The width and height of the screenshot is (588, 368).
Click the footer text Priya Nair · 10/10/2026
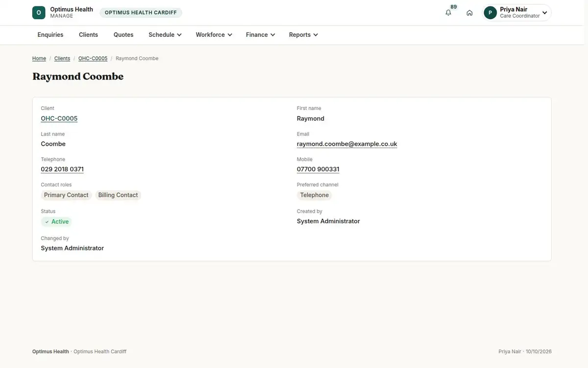pyautogui.click(x=525, y=352)
